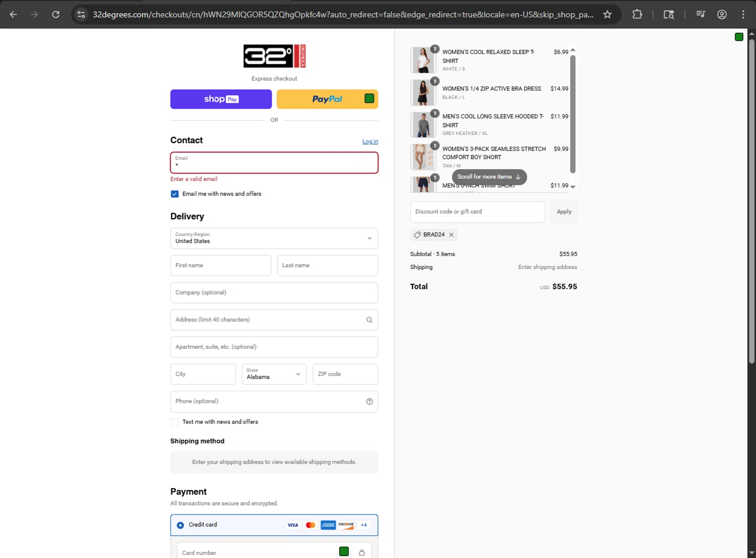Viewport: 756px width, 558px height.
Task: Select the Credit card payment option
Action: click(x=180, y=525)
